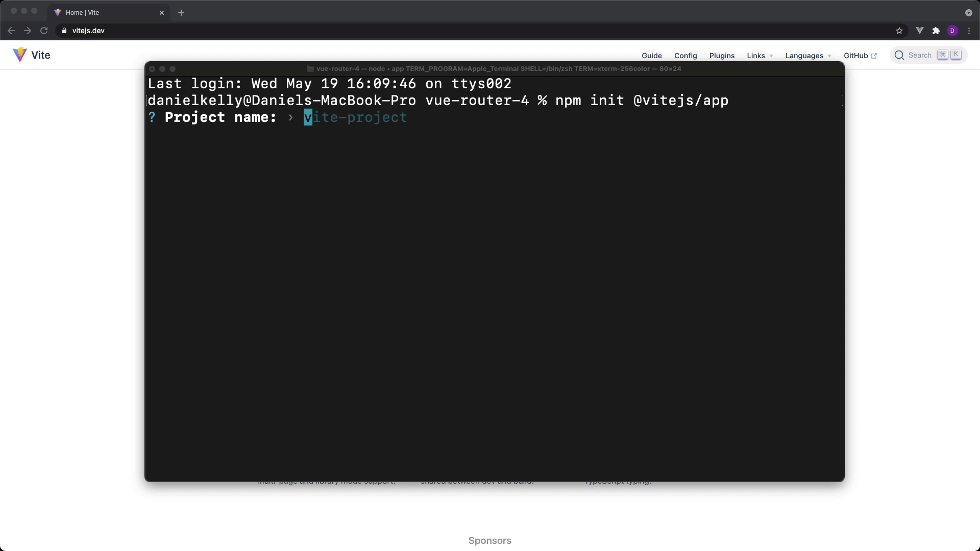Open the GitHub external link
Screen dimensions: 980x551
tap(860, 56)
